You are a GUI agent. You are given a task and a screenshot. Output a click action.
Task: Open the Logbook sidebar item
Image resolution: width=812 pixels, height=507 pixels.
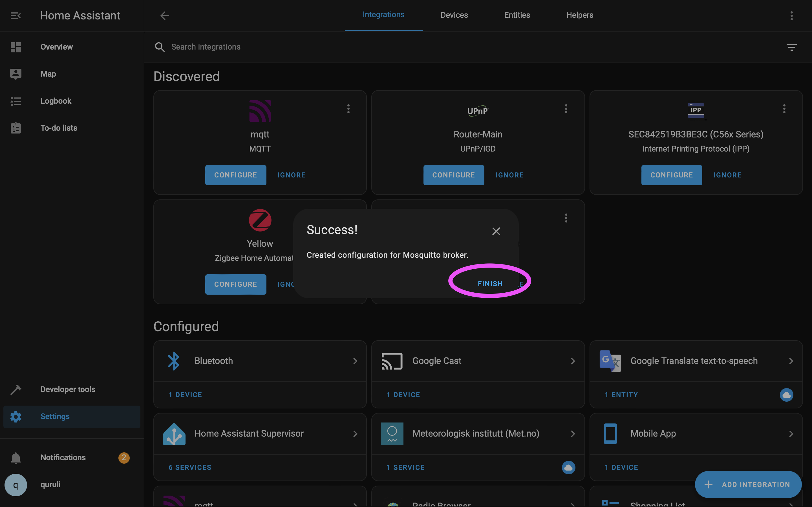56,101
